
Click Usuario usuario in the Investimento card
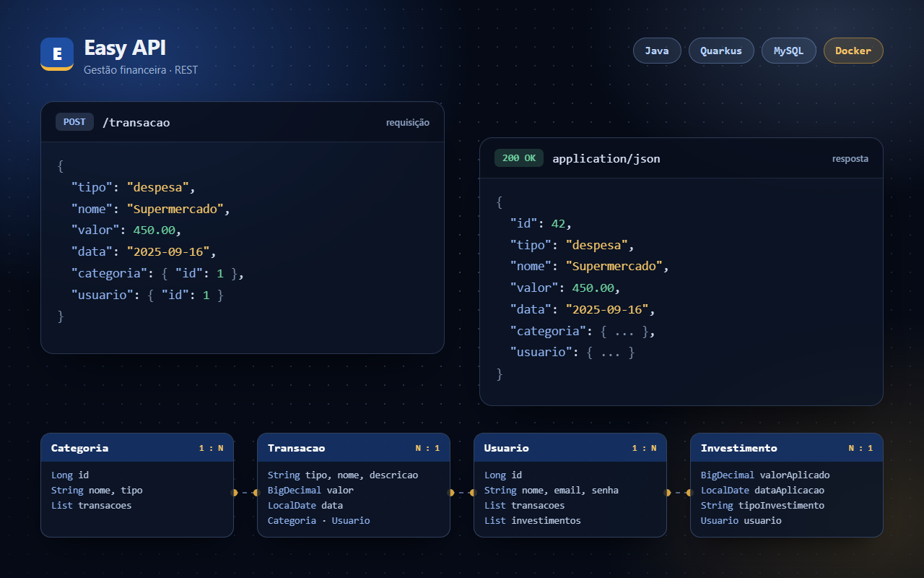[741, 521]
